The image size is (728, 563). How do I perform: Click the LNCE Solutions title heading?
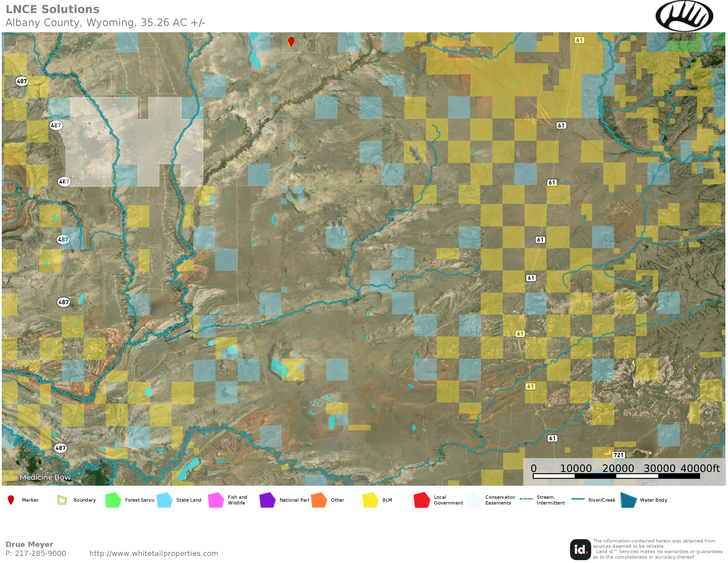[x=53, y=9]
